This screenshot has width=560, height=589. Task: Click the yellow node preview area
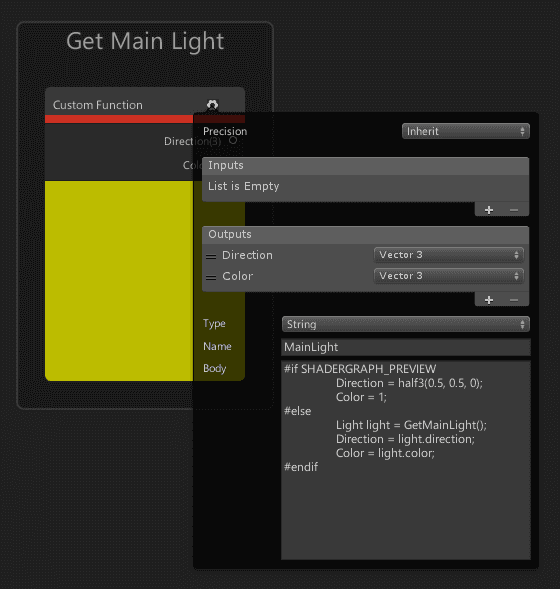(x=119, y=281)
